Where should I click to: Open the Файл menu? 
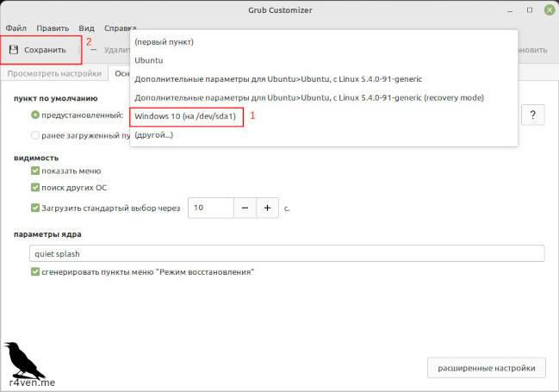(x=16, y=28)
